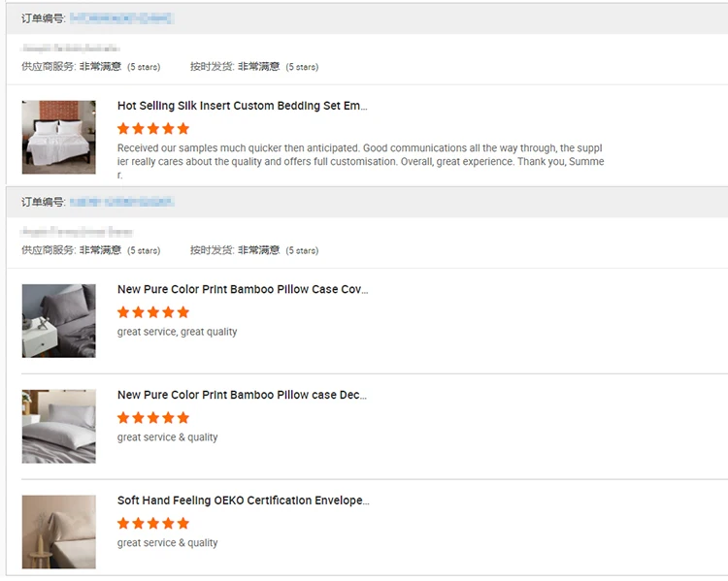
Task: Click New Pure Color Bamboo Pillow case Dec... title
Action: click(x=242, y=395)
